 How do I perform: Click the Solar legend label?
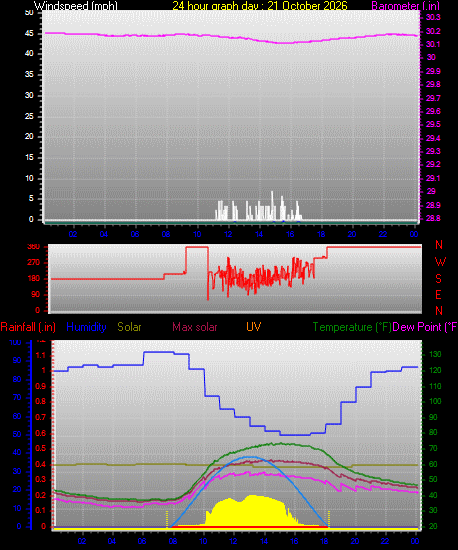(129, 327)
